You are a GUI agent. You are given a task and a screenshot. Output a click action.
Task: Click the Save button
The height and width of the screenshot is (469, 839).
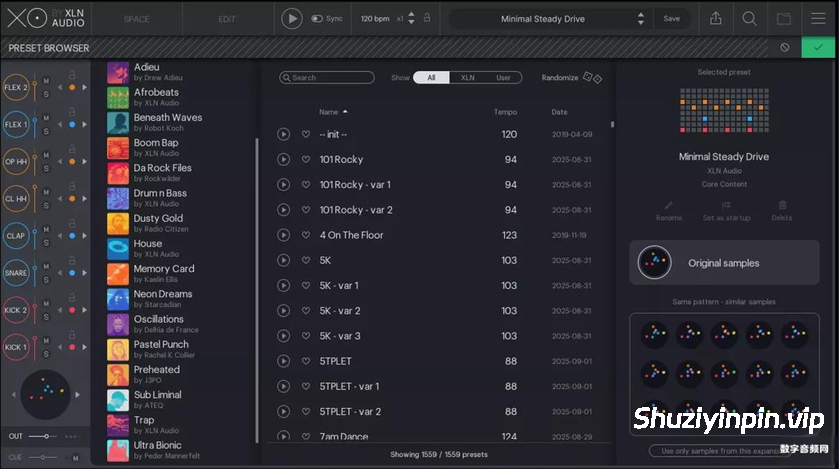[x=672, y=19]
